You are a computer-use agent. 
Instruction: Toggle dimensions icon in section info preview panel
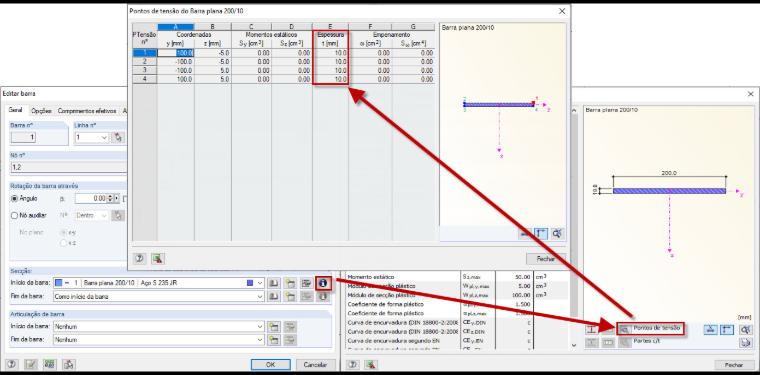[710, 329]
